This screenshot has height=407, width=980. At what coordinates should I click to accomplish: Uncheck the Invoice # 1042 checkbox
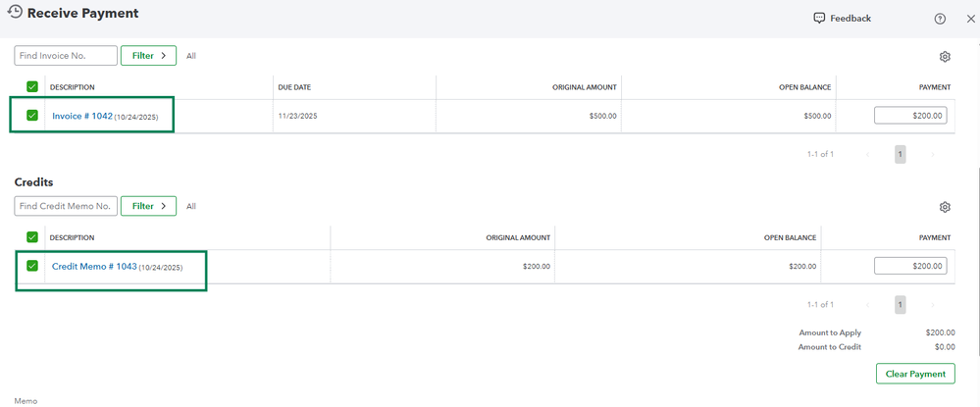[32, 116]
